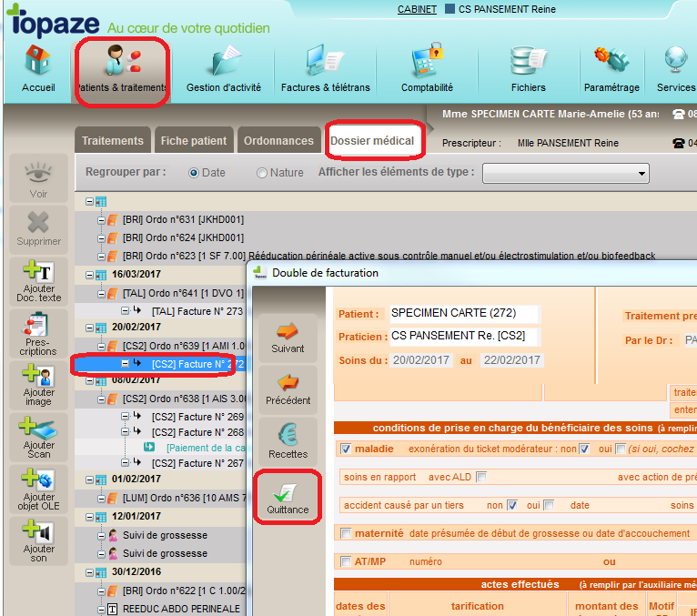Image resolution: width=697 pixels, height=616 pixels.
Task: Open Patients & traitements module
Action: pyautogui.click(x=122, y=69)
